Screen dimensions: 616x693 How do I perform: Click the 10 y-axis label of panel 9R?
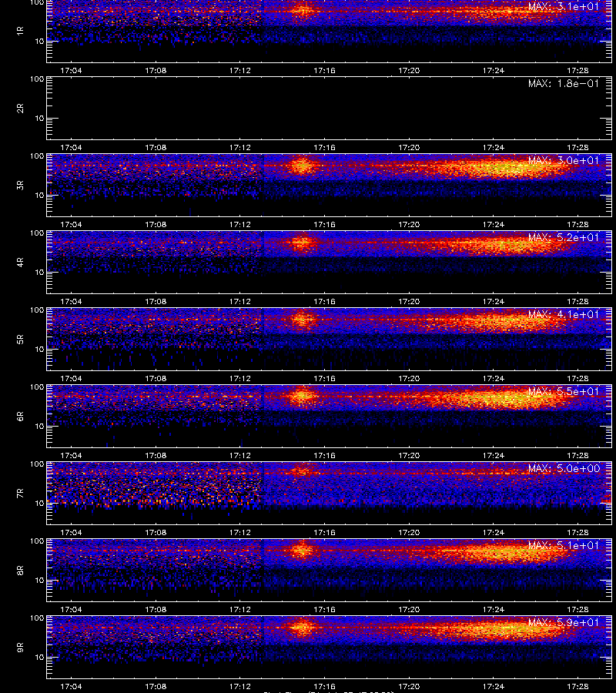pyautogui.click(x=40, y=658)
